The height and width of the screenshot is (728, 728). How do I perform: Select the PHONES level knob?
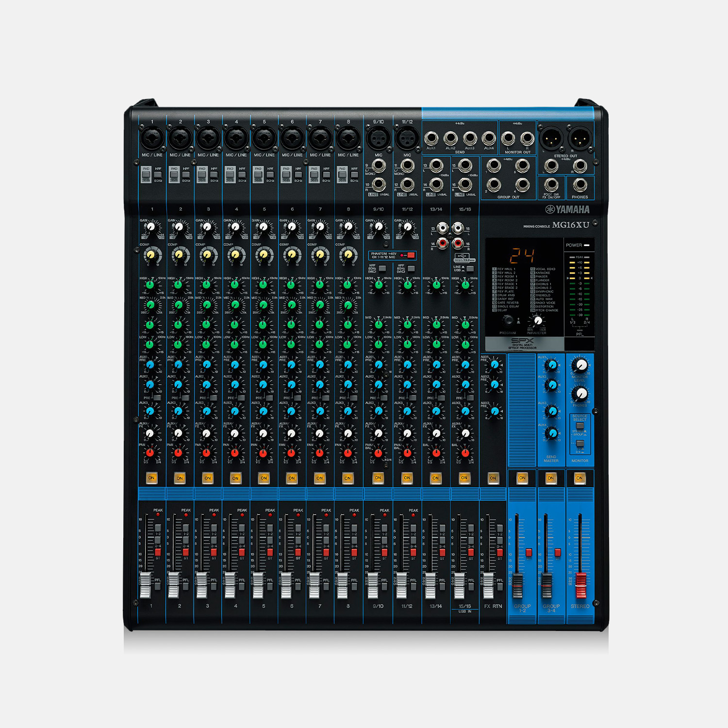580,394
